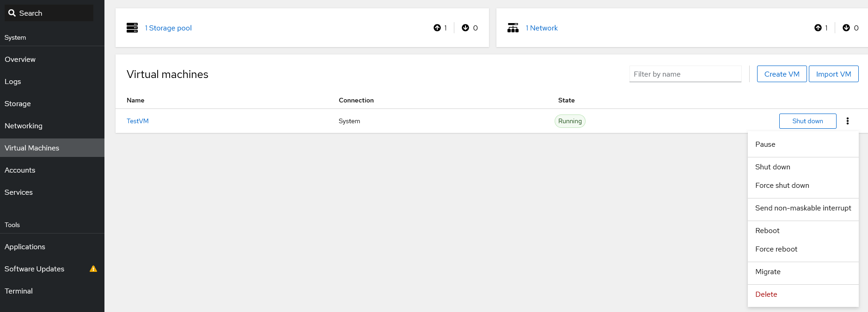Choose Force reboot from the dropdown menu
Viewport: 868px width, 312px height.
pos(776,249)
